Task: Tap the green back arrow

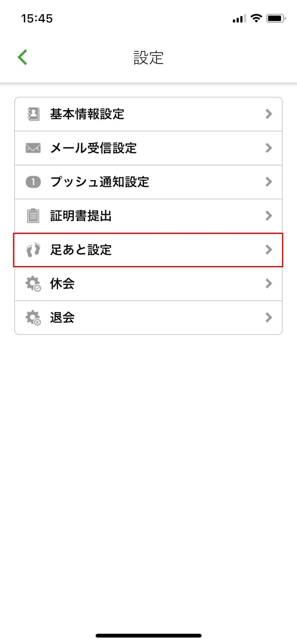Action: (22, 57)
